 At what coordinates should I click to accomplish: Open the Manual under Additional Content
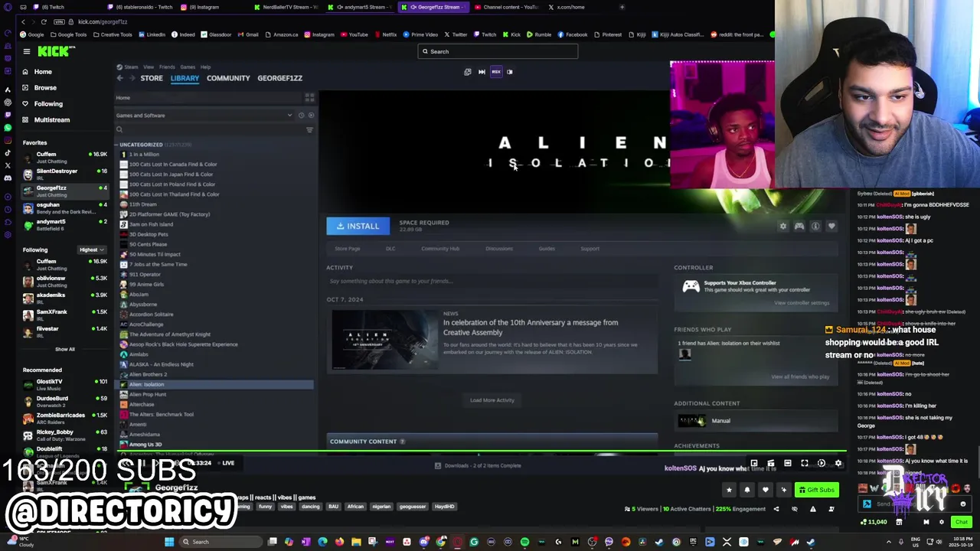(x=720, y=421)
